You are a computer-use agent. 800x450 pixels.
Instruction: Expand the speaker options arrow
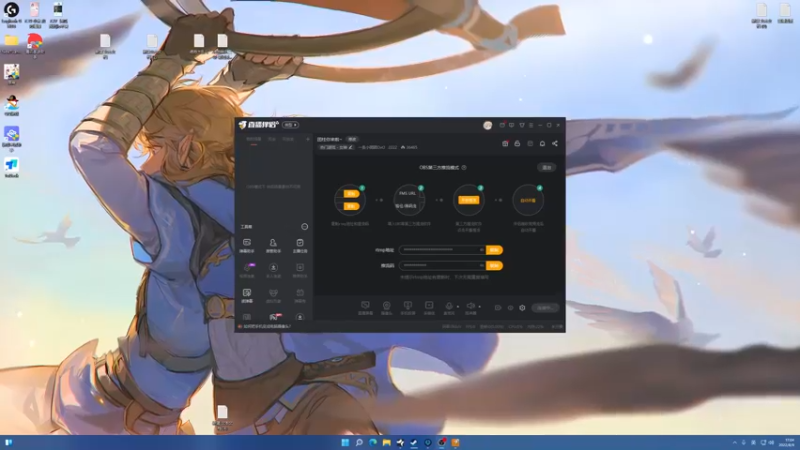pos(480,307)
